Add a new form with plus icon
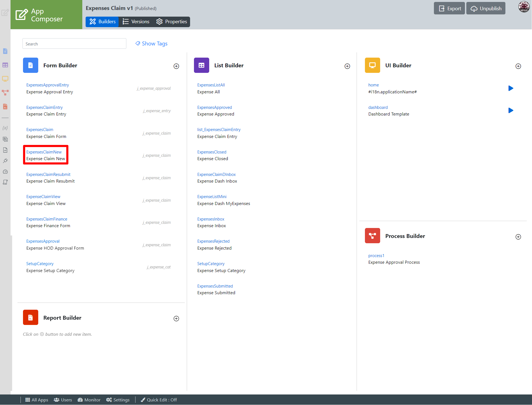The image size is (532, 405). [x=176, y=66]
